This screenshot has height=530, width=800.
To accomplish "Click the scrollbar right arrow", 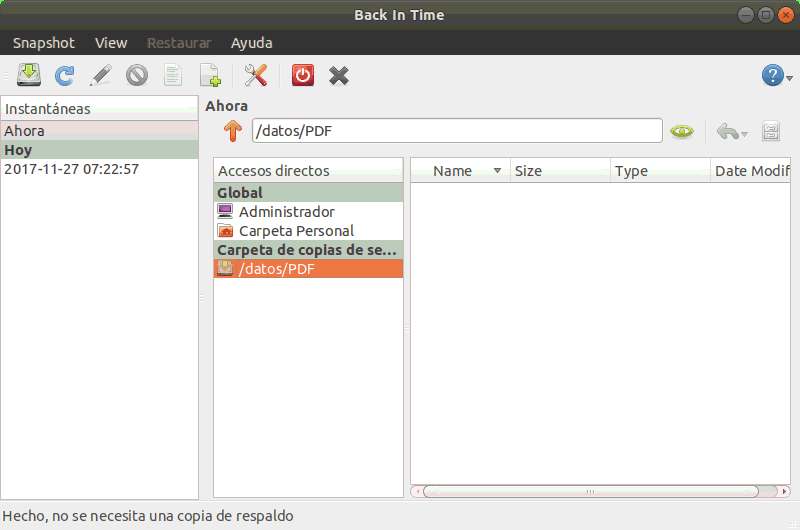I will [x=784, y=491].
